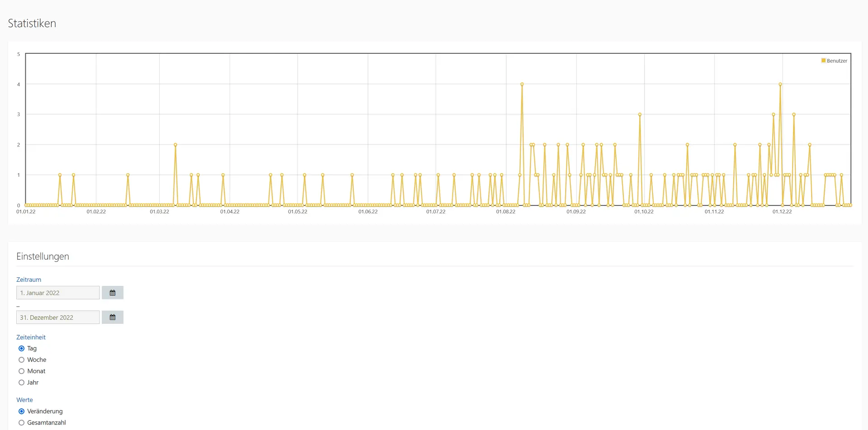Click the 01.07.22 axis label
868x430 pixels.
[x=436, y=211]
